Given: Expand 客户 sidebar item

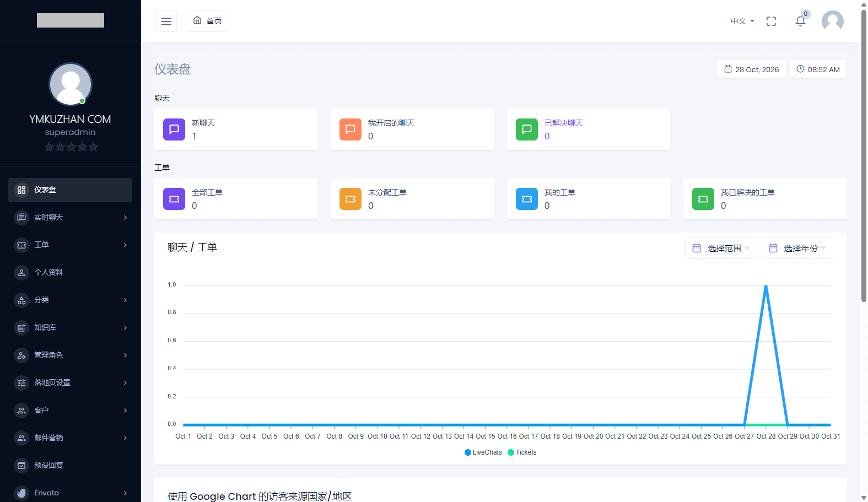Looking at the screenshot, I should pos(71,411).
